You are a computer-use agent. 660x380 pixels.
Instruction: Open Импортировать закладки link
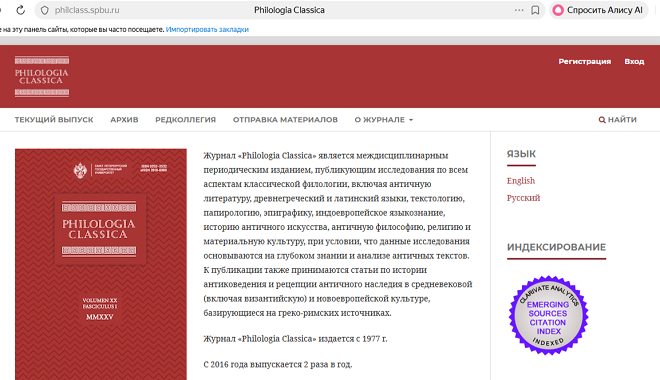(207, 29)
